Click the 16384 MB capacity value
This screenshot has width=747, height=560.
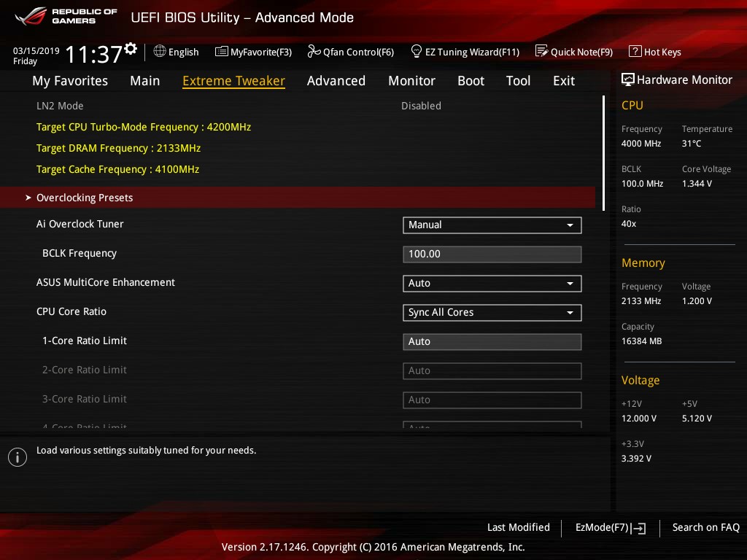click(641, 341)
